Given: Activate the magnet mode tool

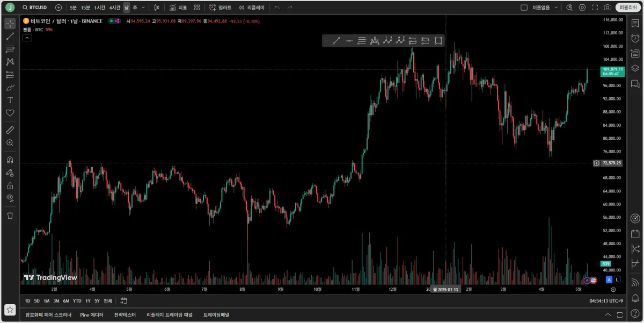Looking at the screenshot, I should tap(10, 160).
